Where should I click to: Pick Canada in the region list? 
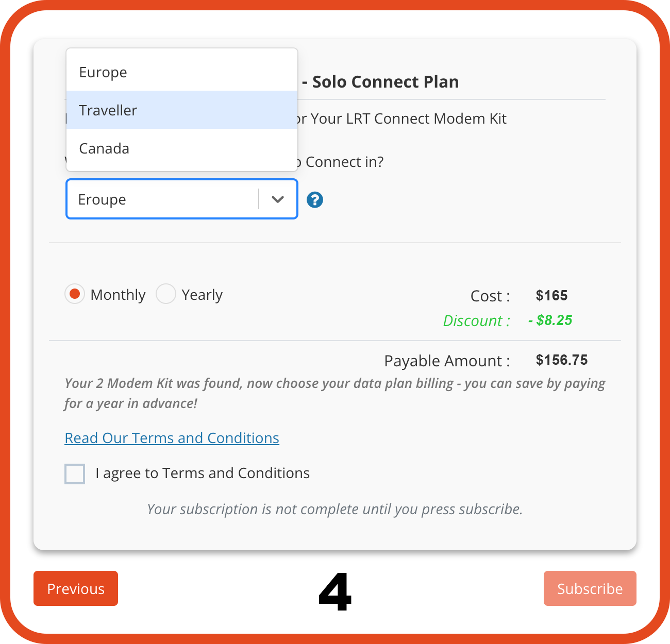tap(182, 148)
